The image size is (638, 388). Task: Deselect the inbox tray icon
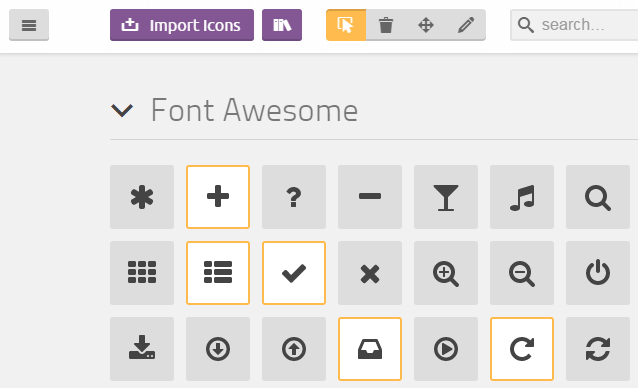[x=370, y=349]
